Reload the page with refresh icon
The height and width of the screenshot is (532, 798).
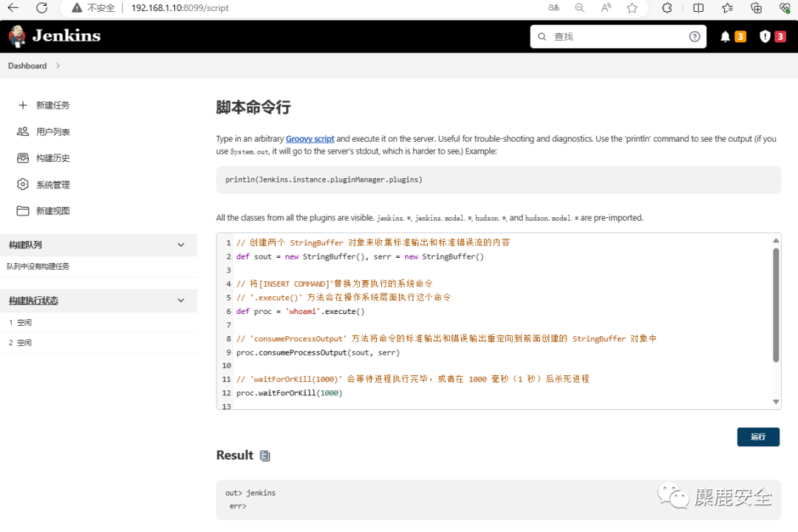tap(42, 7)
